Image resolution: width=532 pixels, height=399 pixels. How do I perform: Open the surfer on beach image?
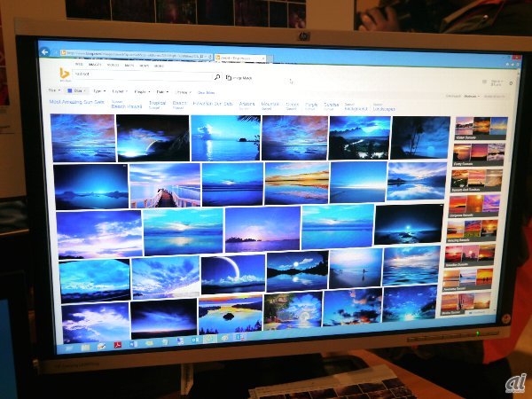pos(356,268)
